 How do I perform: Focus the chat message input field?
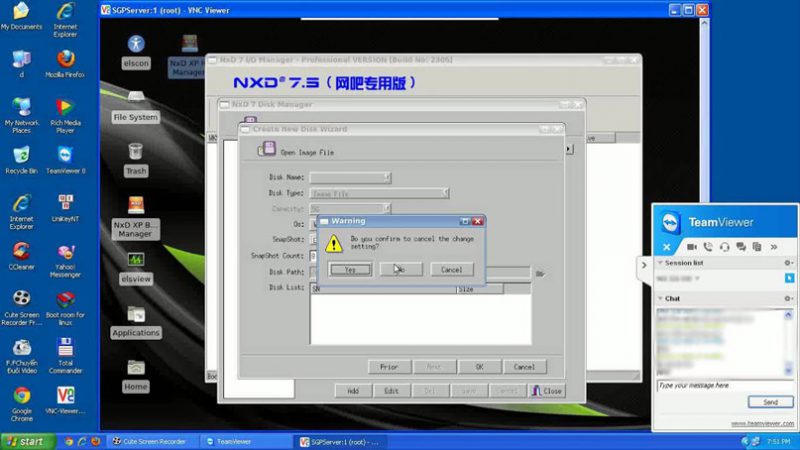click(725, 386)
